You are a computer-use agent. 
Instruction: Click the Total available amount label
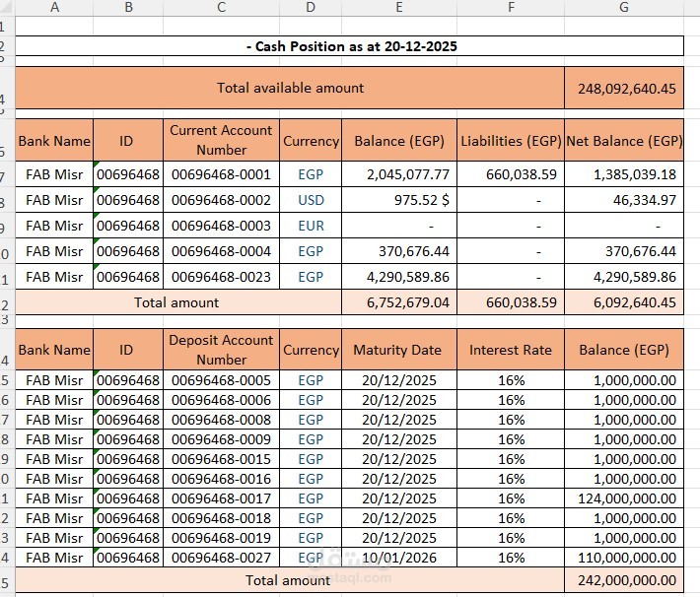tap(290, 88)
